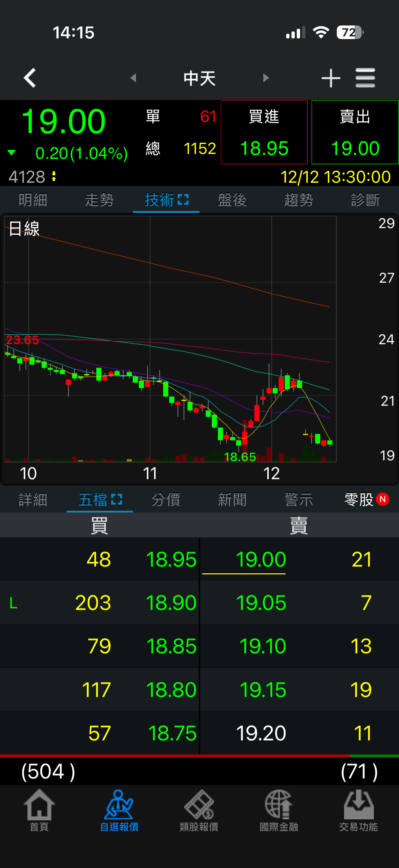Open the 警示 tab
The image size is (399, 868).
(299, 499)
